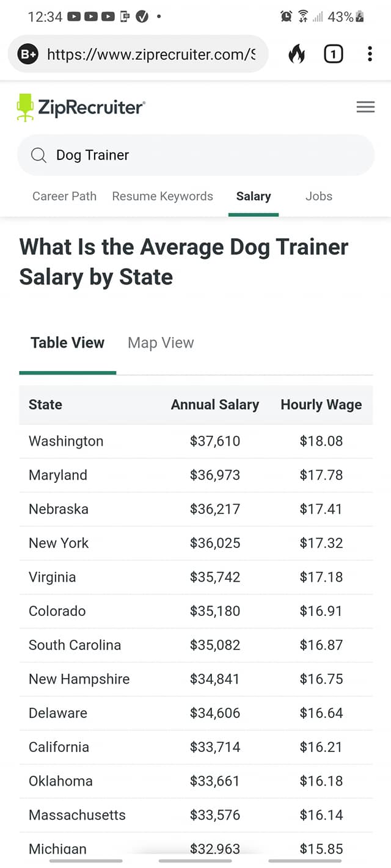Viewport: 391px width, 868px height.
Task: Select the California row in the table
Action: coord(196,747)
